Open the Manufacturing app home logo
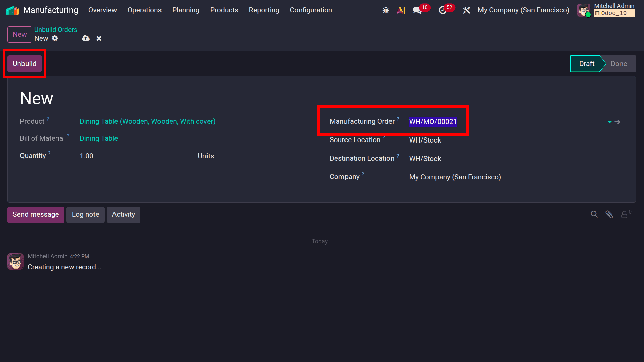The width and height of the screenshot is (644, 362). (13, 10)
